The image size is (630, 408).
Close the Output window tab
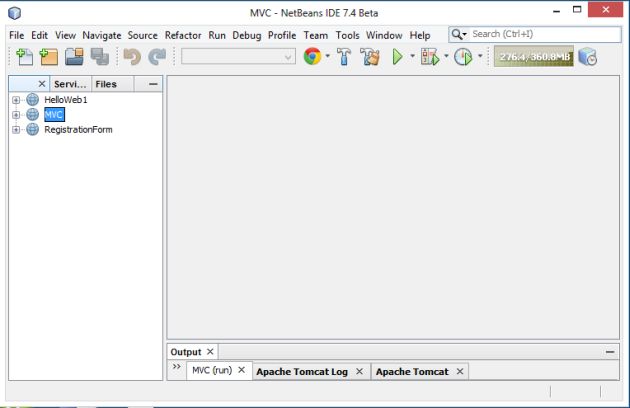click(x=210, y=352)
